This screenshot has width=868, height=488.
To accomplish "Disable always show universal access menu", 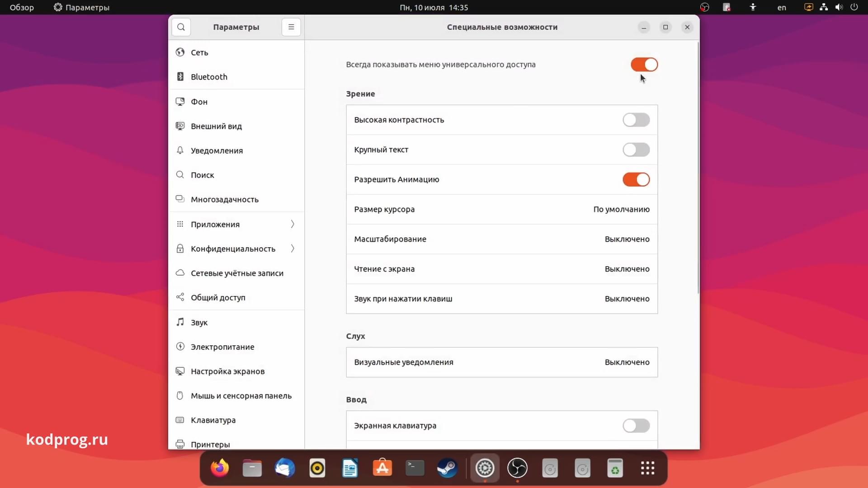I will 644,65.
